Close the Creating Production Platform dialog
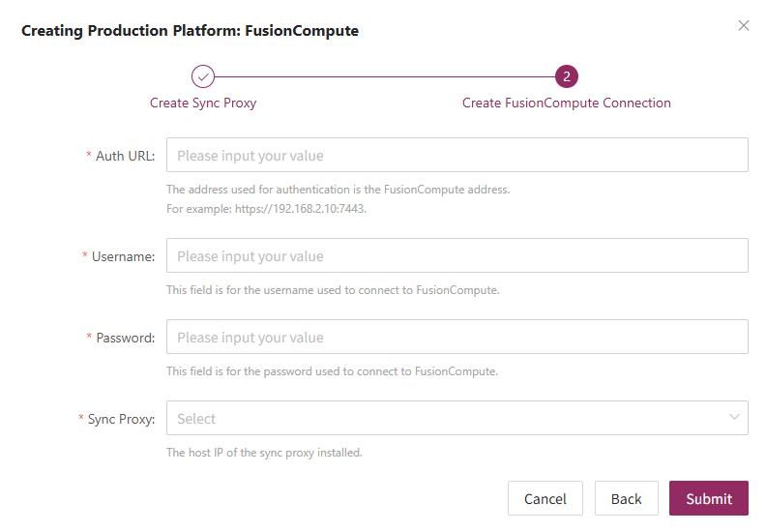The image size is (766, 532). (x=744, y=25)
